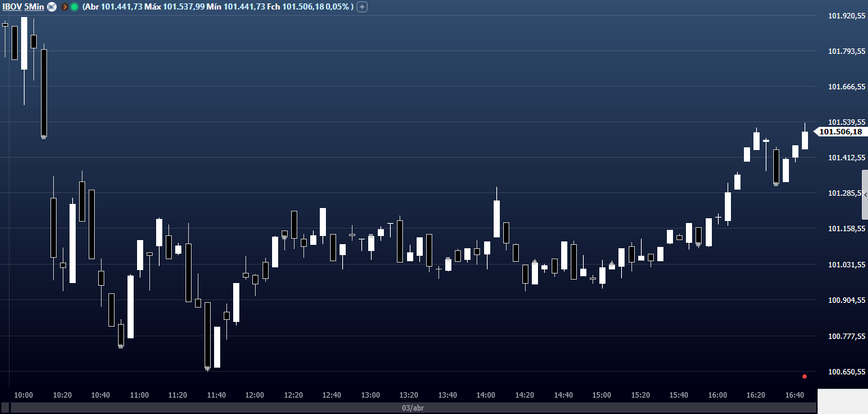Click the OHLC summary text in header
Image resolution: width=868 pixels, height=414 pixels.
pos(218,7)
